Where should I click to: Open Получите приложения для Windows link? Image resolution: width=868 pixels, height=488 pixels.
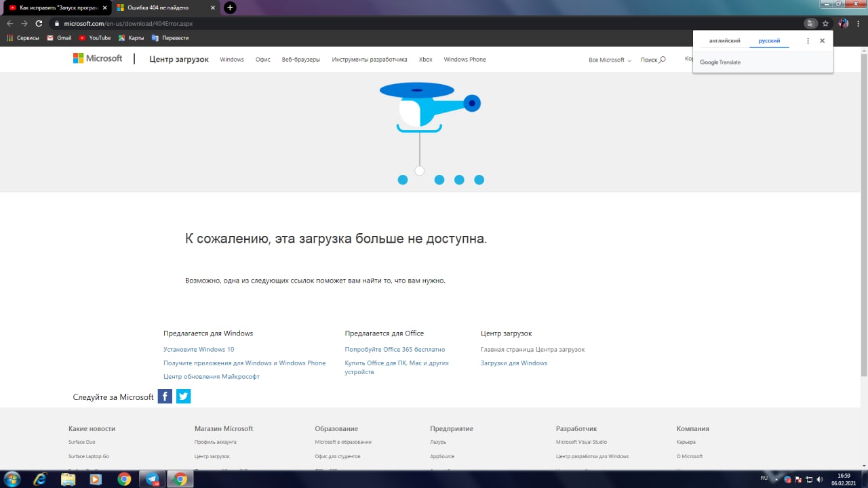tap(244, 363)
